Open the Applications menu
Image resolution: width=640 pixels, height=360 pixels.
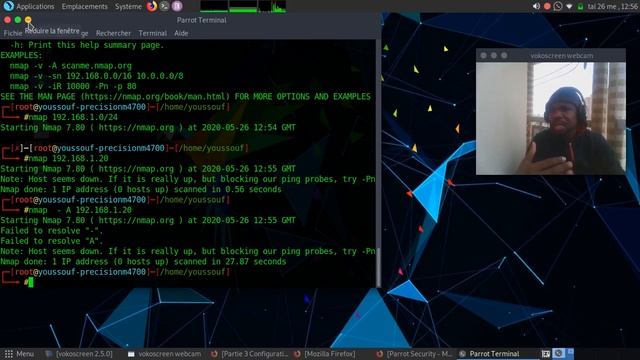click(x=35, y=7)
